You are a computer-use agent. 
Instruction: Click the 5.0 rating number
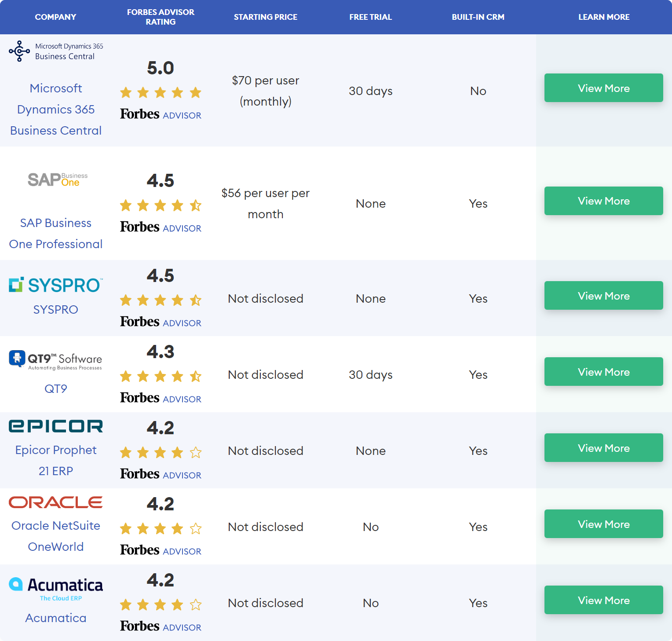(161, 68)
